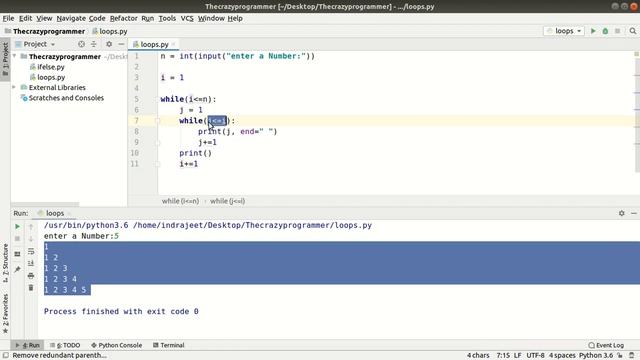Rerun loops in Run panel
The image size is (640, 360).
17,227
